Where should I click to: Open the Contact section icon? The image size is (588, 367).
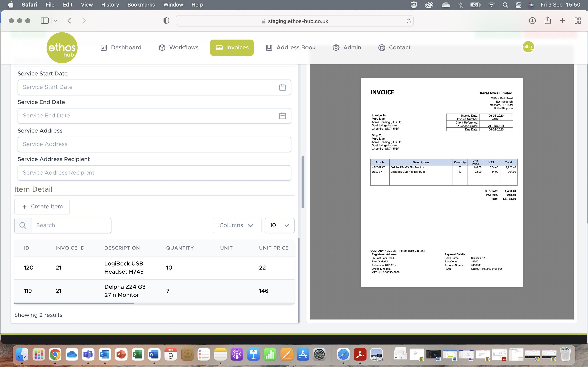point(381,48)
